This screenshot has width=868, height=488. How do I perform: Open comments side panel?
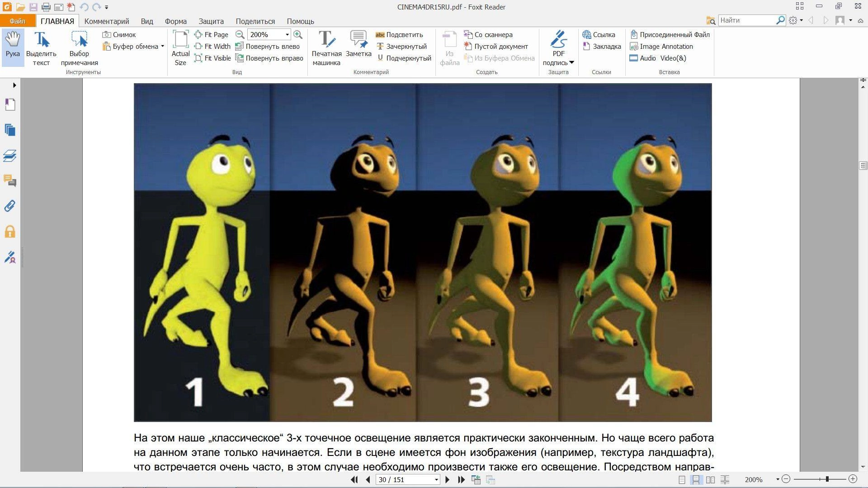pyautogui.click(x=10, y=181)
